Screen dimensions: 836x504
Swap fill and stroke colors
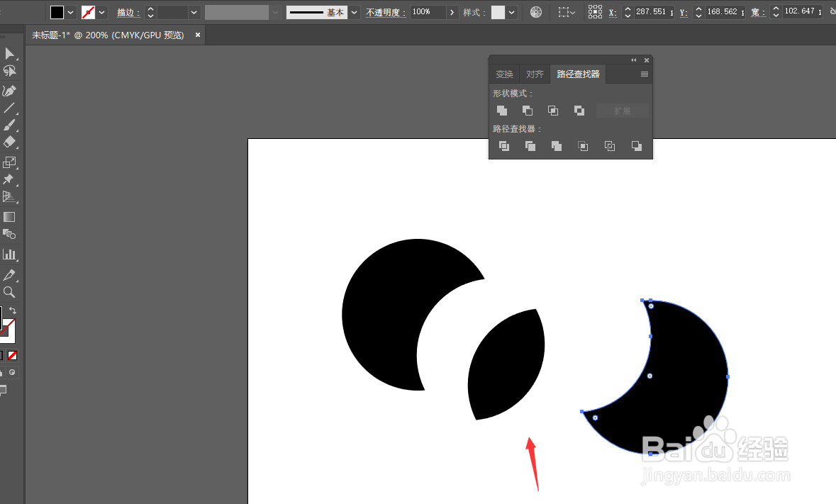tap(13, 310)
